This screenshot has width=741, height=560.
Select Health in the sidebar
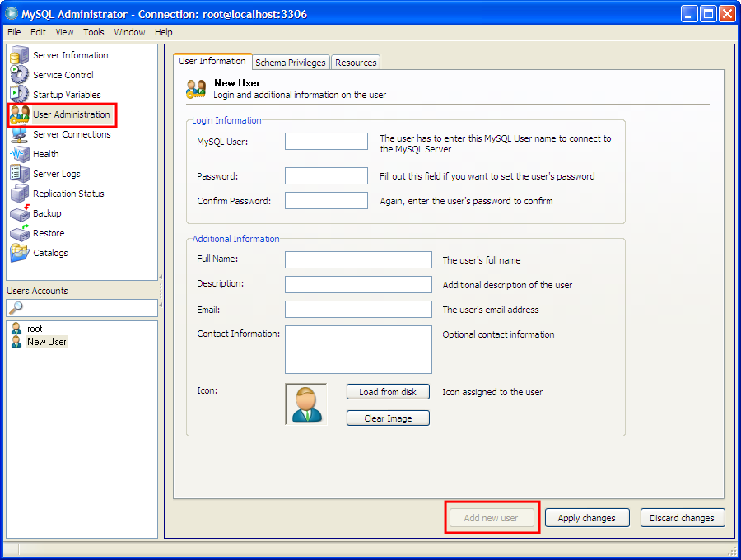(x=46, y=154)
